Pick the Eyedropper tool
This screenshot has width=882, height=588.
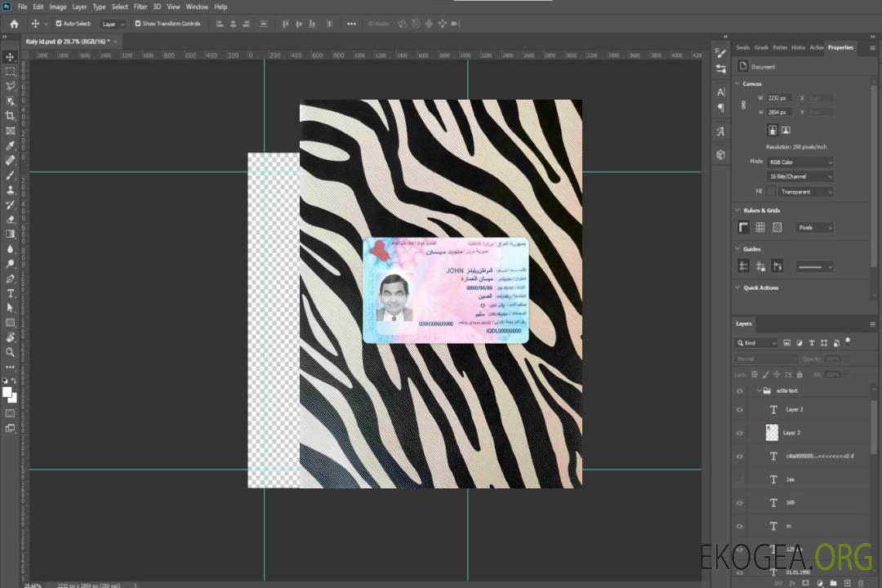point(11,145)
